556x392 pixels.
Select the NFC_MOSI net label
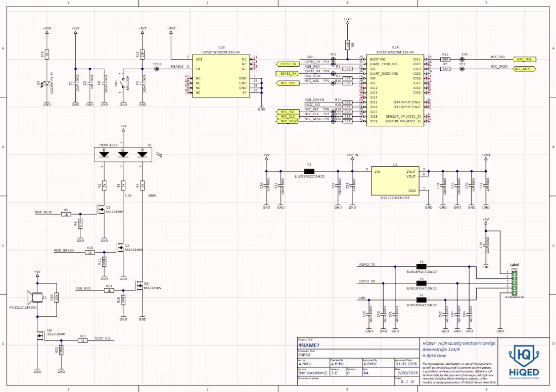click(524, 69)
